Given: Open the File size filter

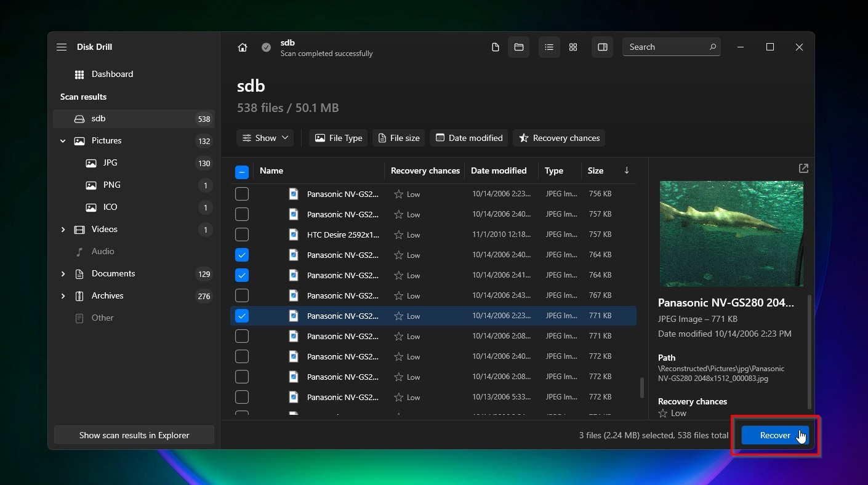Looking at the screenshot, I should [x=398, y=138].
